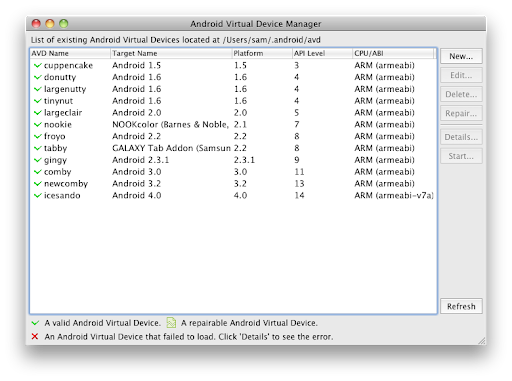The width and height of the screenshot is (512, 381).
Task: Sort by the API Level column header
Action: pyautogui.click(x=322, y=53)
